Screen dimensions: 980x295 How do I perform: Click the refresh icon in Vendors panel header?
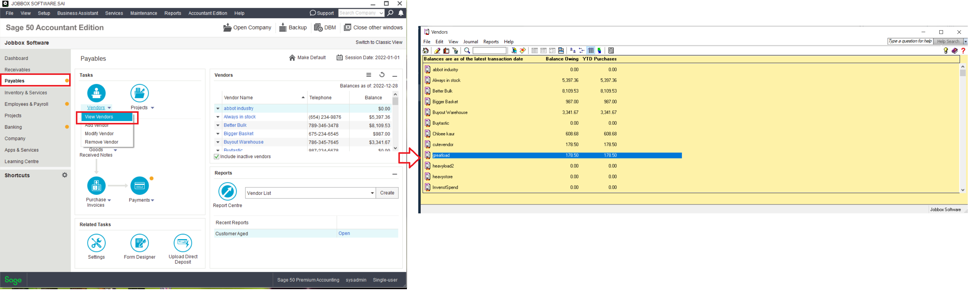point(382,75)
